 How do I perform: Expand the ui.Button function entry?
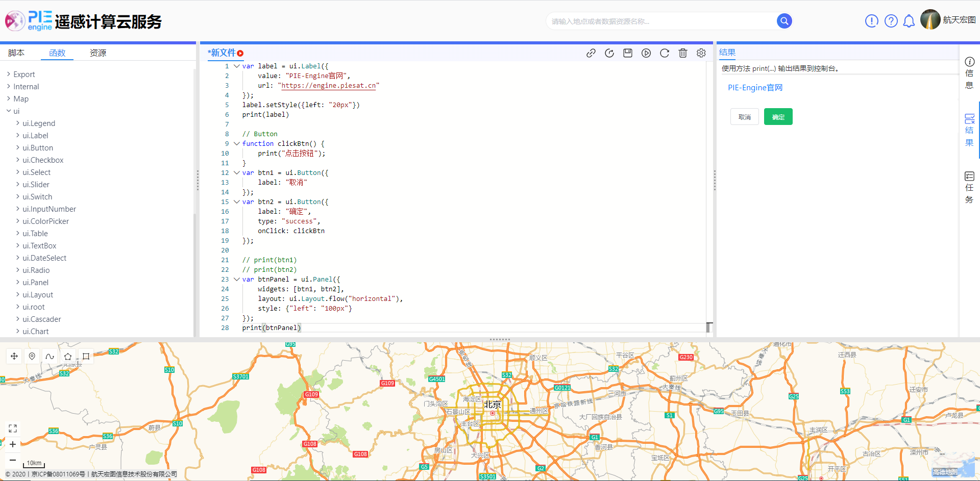click(x=18, y=148)
